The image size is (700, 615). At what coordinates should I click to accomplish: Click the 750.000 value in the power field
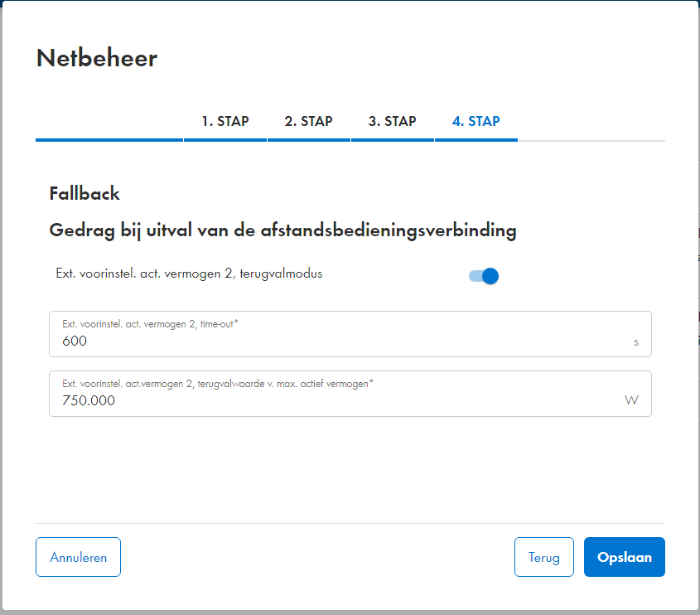tap(89, 400)
